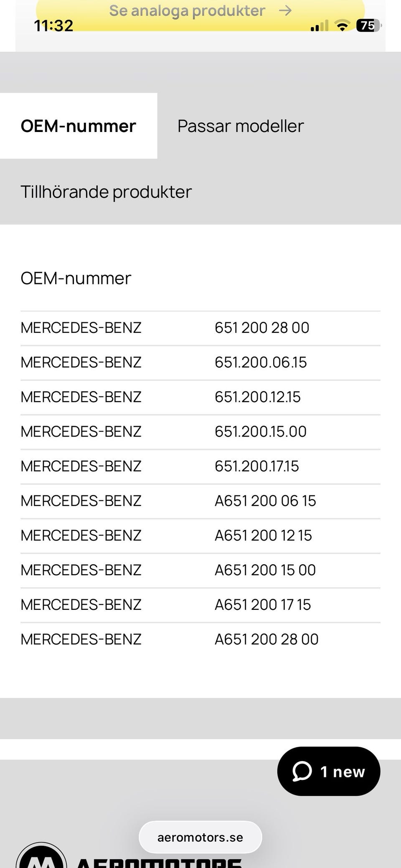Tap the Aeromotors wordmark text

coord(159,861)
